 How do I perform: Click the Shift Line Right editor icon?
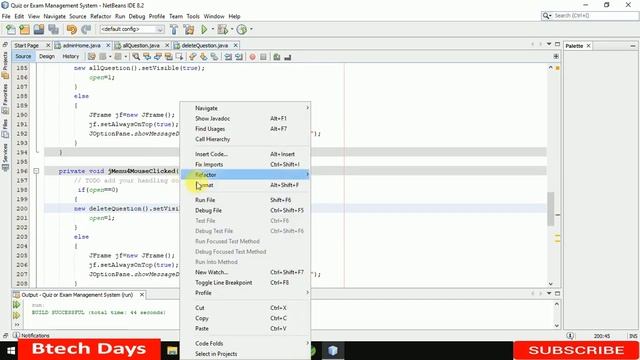tap(239, 57)
